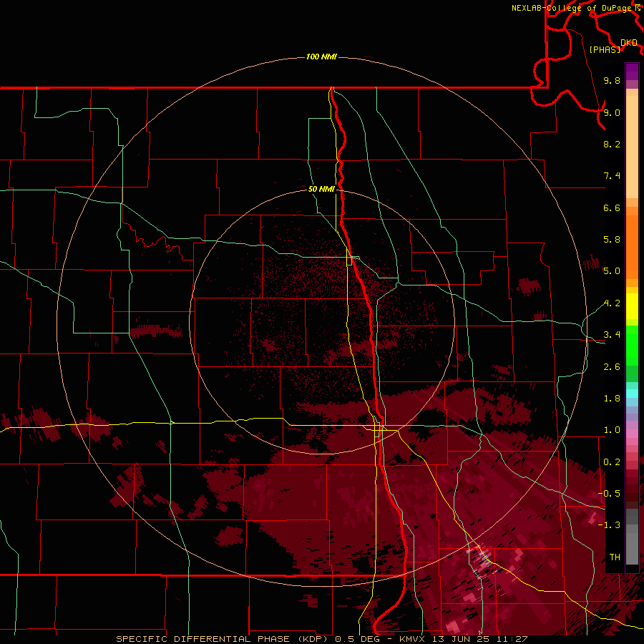This screenshot has width=644, height=644.
Task: Pick the gray segment of color bar
Action: [632, 538]
